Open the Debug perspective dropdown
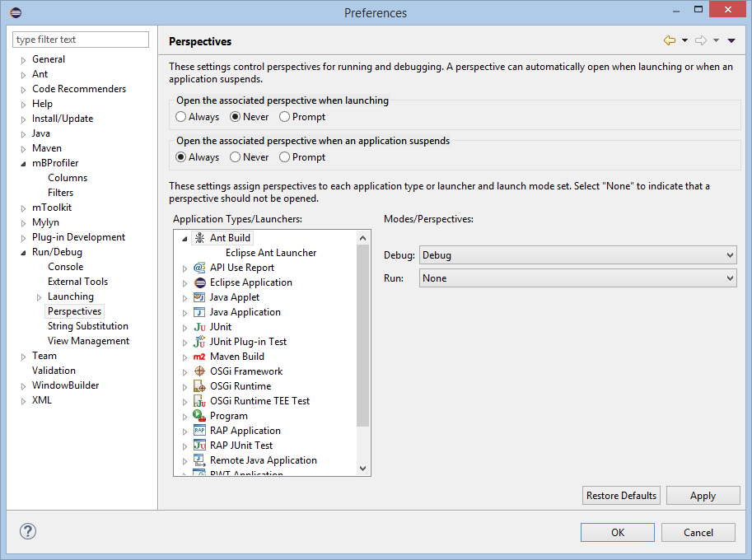Viewport: 752px width, 560px height. 577,255
